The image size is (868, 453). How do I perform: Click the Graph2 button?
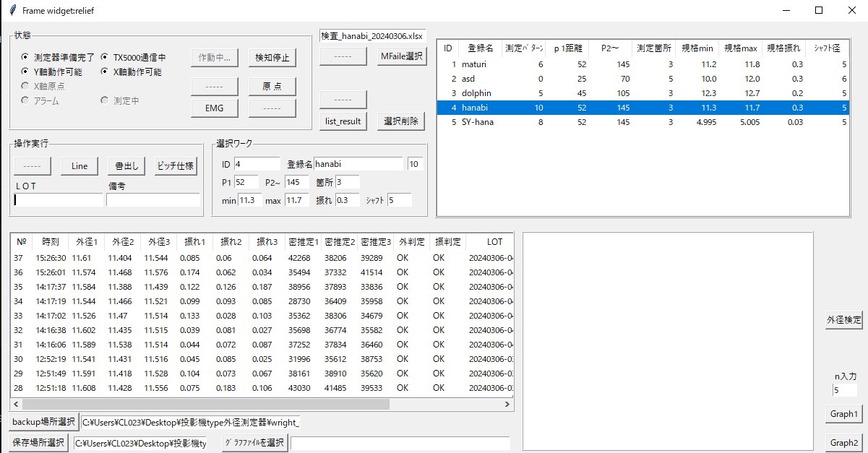(x=843, y=443)
